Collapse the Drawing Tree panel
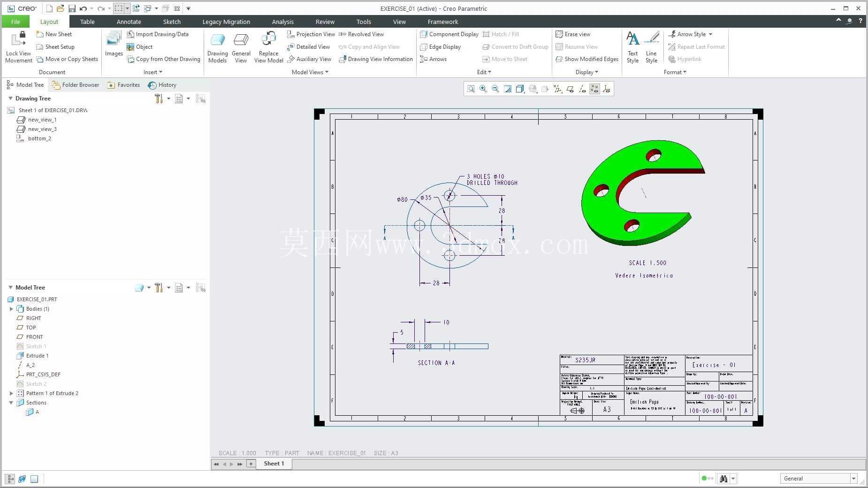This screenshot has width=868, height=488. click(10, 99)
